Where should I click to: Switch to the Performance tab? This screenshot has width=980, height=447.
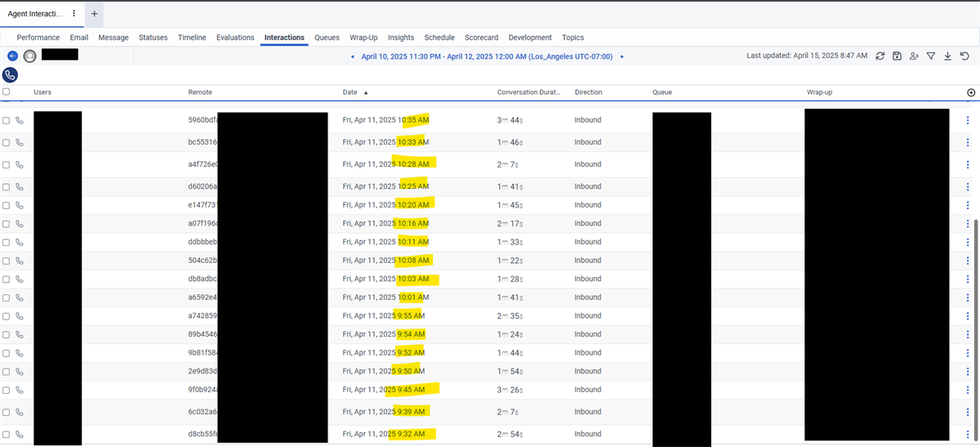pos(38,38)
